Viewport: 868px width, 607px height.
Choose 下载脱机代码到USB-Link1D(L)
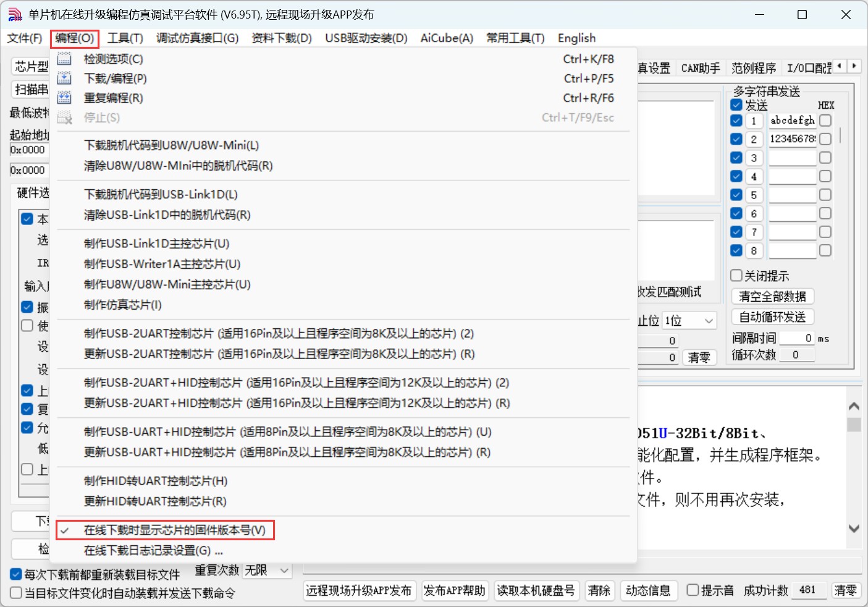[x=343, y=194]
